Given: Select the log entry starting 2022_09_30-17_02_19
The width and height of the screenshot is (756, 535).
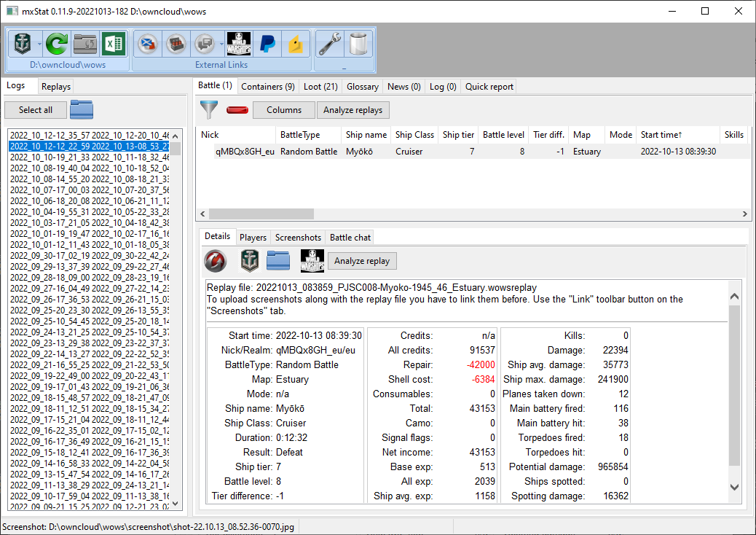Looking at the screenshot, I should pyautogui.click(x=90, y=256).
